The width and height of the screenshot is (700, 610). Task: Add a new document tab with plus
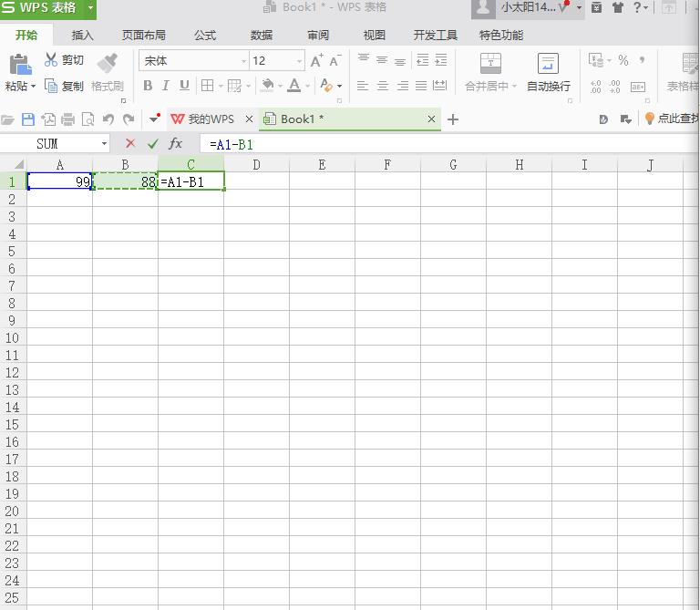pos(453,119)
